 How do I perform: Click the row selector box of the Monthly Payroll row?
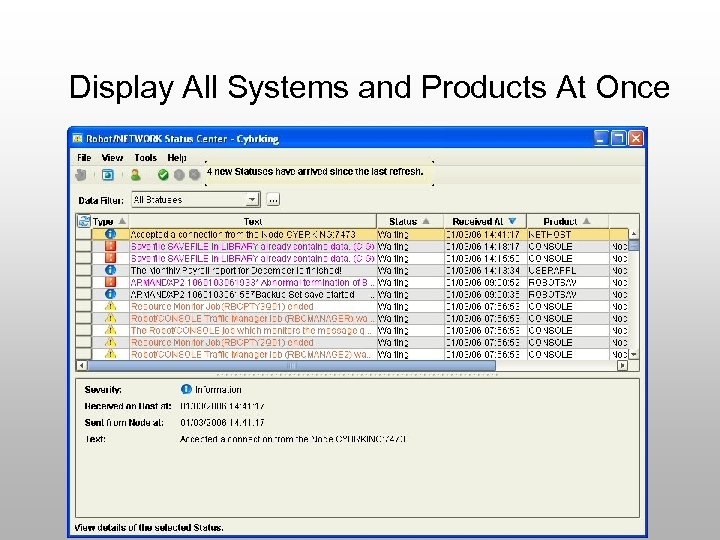click(x=84, y=270)
